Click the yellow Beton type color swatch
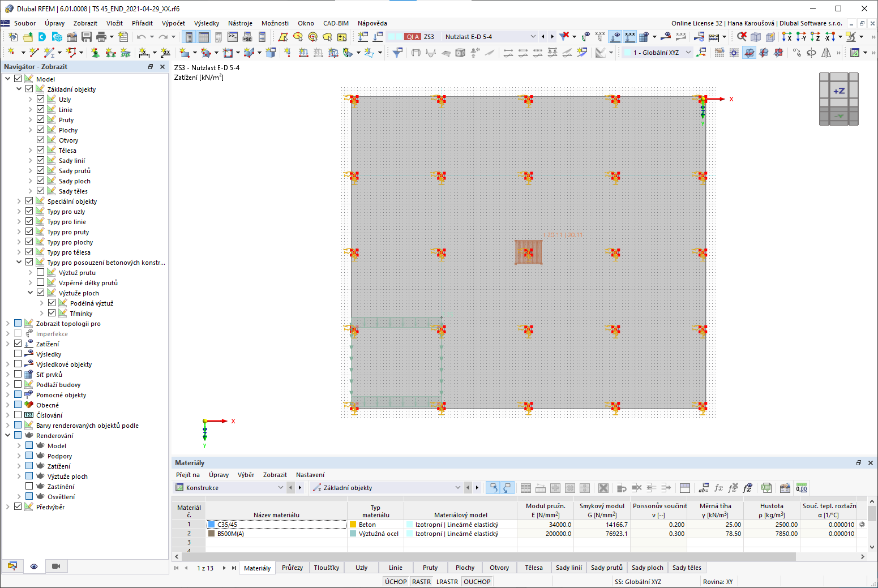The width and height of the screenshot is (878, 588). (x=353, y=525)
